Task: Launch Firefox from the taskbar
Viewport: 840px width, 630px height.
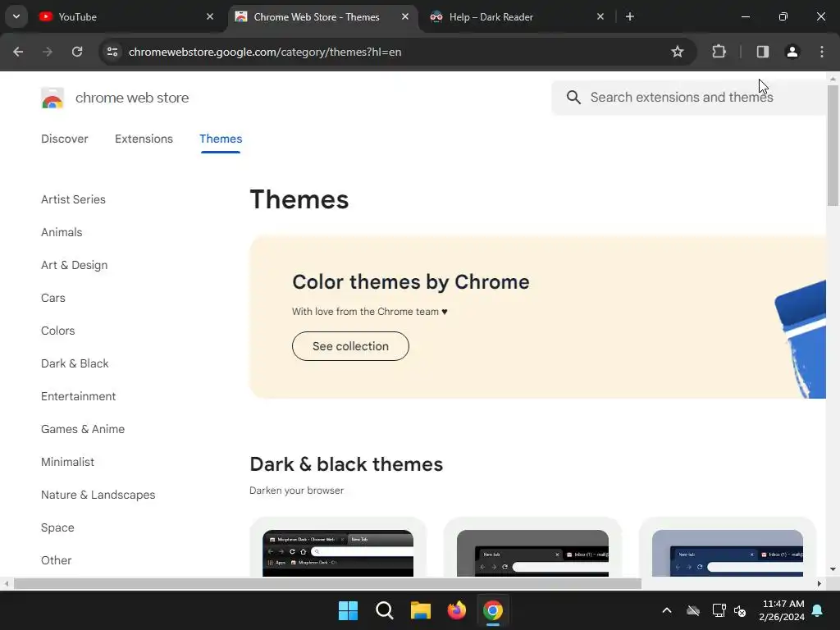Action: coord(456,610)
